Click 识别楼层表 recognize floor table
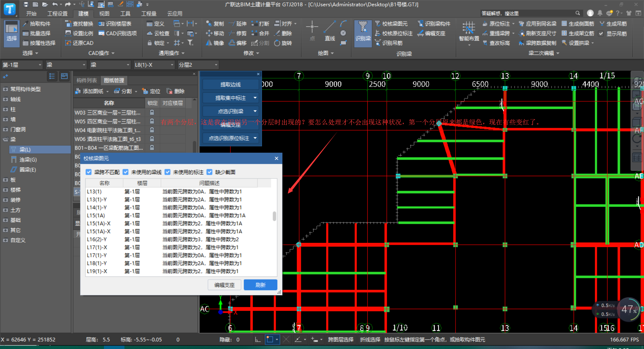 [115, 24]
